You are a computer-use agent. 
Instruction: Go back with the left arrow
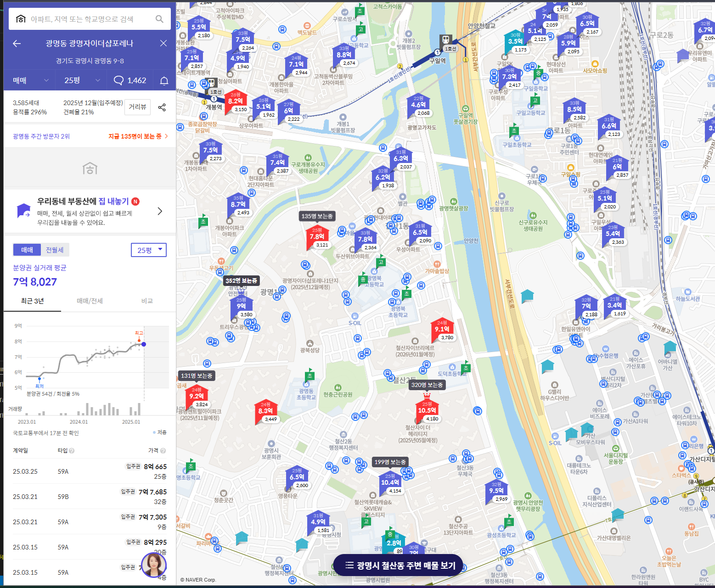pyautogui.click(x=17, y=43)
